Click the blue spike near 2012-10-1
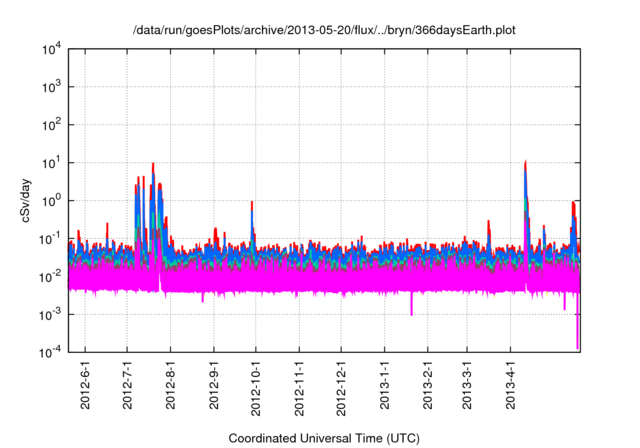 click(x=252, y=215)
